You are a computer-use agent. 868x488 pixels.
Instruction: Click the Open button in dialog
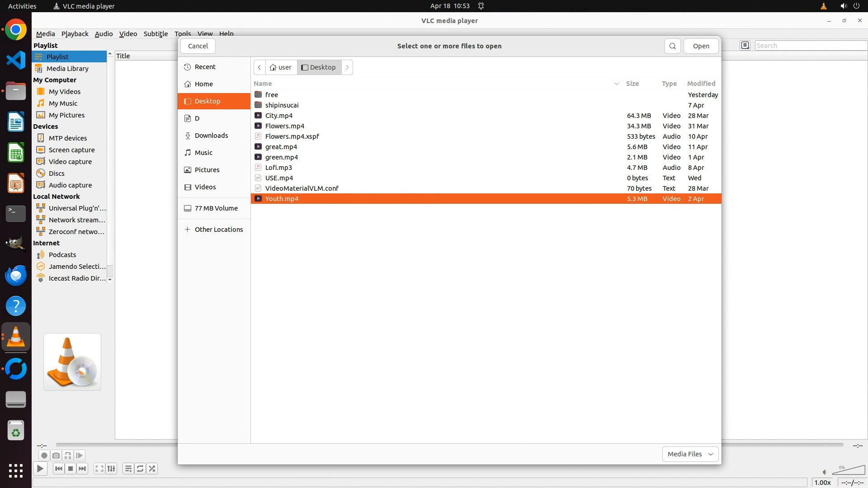[x=701, y=46]
